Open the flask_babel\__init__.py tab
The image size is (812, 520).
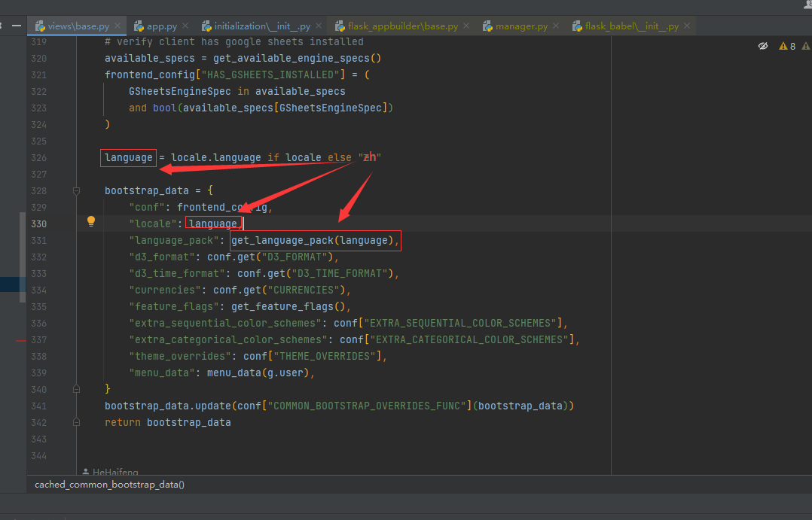click(x=631, y=26)
